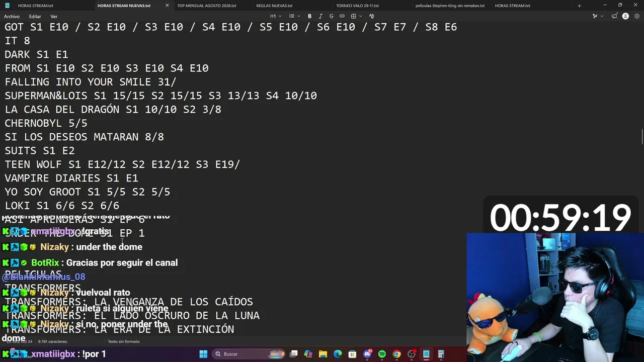Click the line 'VAMPIRE DIARIES S1 E1'
The height and width of the screenshot is (362, 644).
71,178
